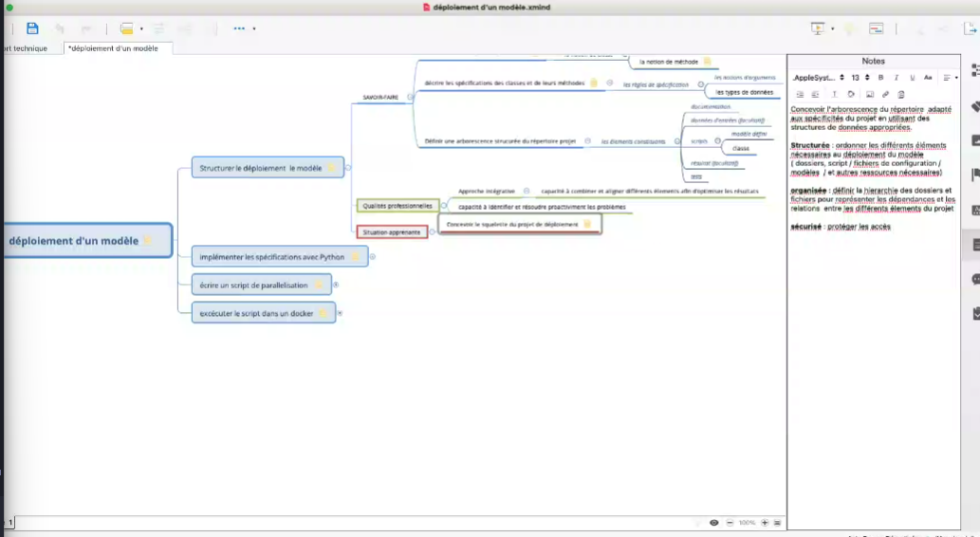Click the zoom in plus icon
The image size is (980, 537).
click(x=765, y=523)
